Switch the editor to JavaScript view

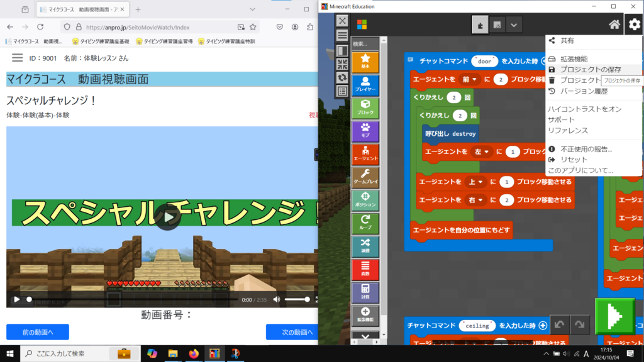click(497, 25)
